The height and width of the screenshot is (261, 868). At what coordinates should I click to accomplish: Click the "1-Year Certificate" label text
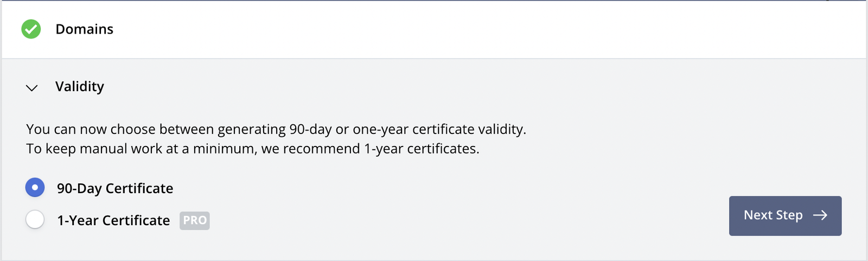[x=113, y=220]
